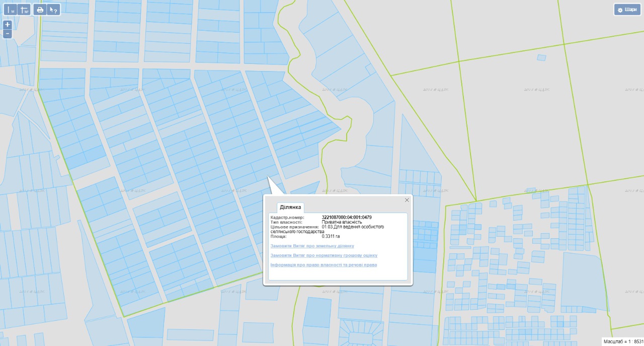Select small isolated parcel in upper-right field
Image resolution: width=644 pixels, height=346 pixels.
click(x=541, y=58)
